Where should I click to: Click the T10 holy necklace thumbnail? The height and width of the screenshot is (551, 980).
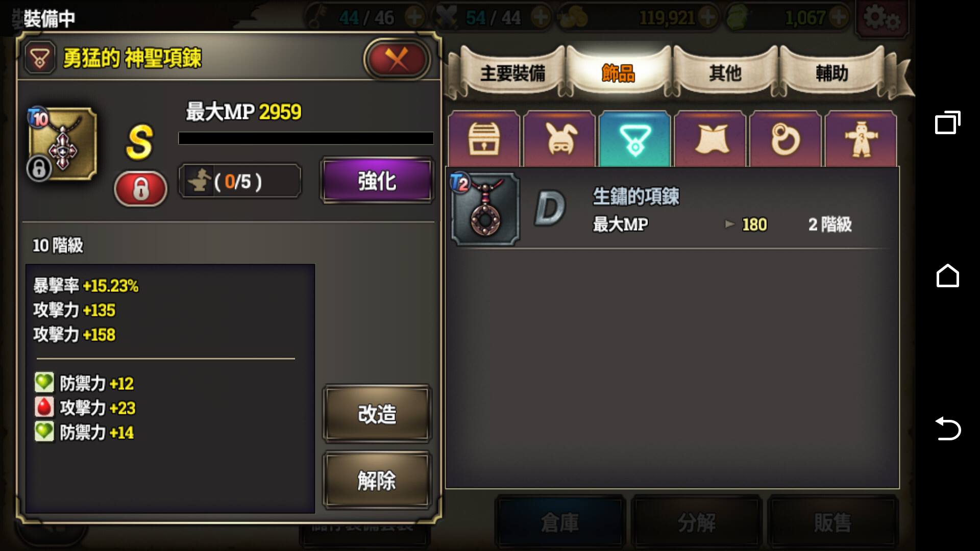(x=62, y=144)
